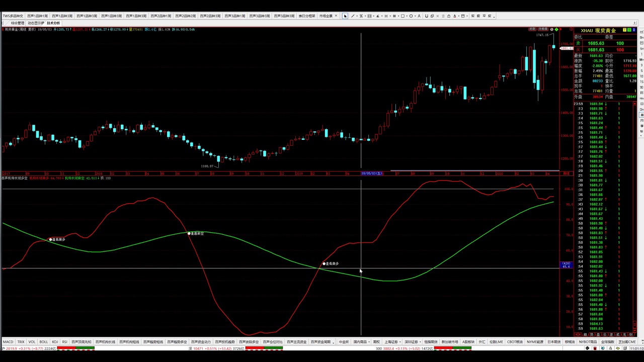Click the 补数据 button above chart
This screenshot has width=644, height=362.
(x=543, y=29)
